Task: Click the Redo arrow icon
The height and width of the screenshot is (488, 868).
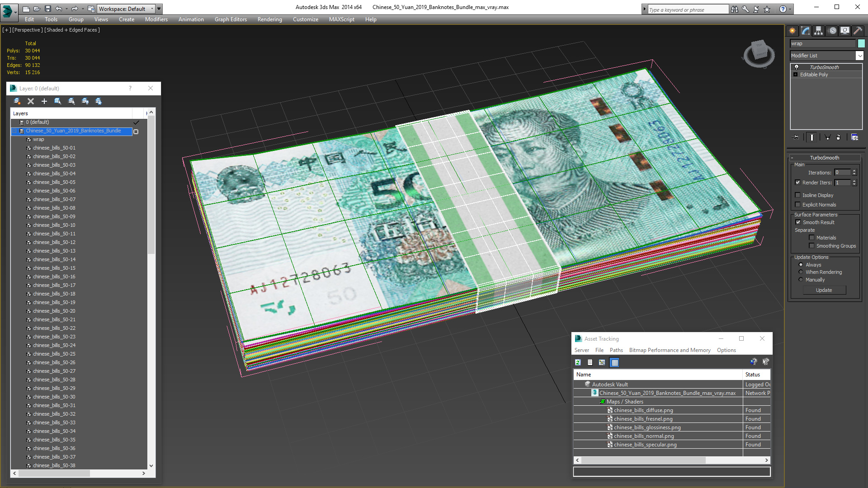Action: 75,9
